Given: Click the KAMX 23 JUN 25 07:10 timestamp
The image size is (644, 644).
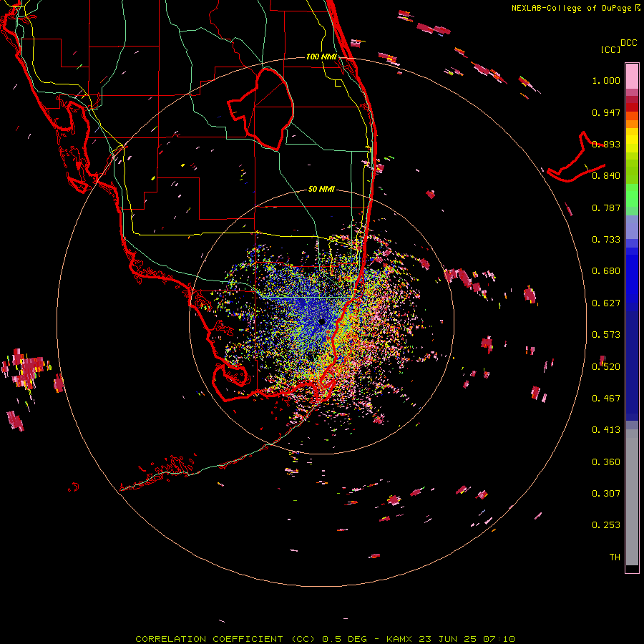Looking at the screenshot, I should (x=451, y=639).
